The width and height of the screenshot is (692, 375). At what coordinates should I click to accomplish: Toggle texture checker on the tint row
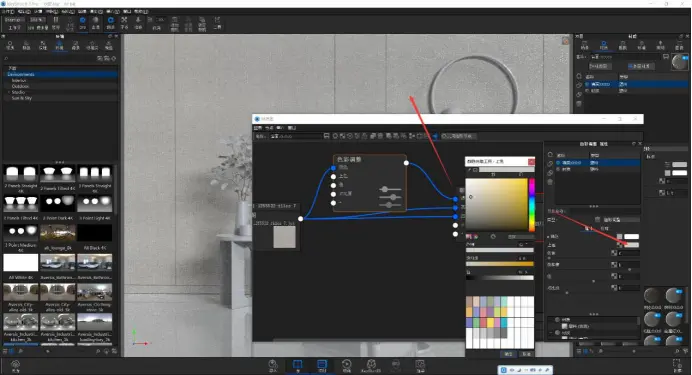(620, 245)
